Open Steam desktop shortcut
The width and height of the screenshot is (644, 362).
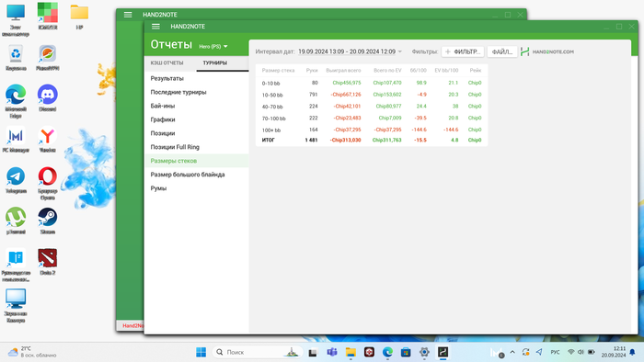coord(48,221)
